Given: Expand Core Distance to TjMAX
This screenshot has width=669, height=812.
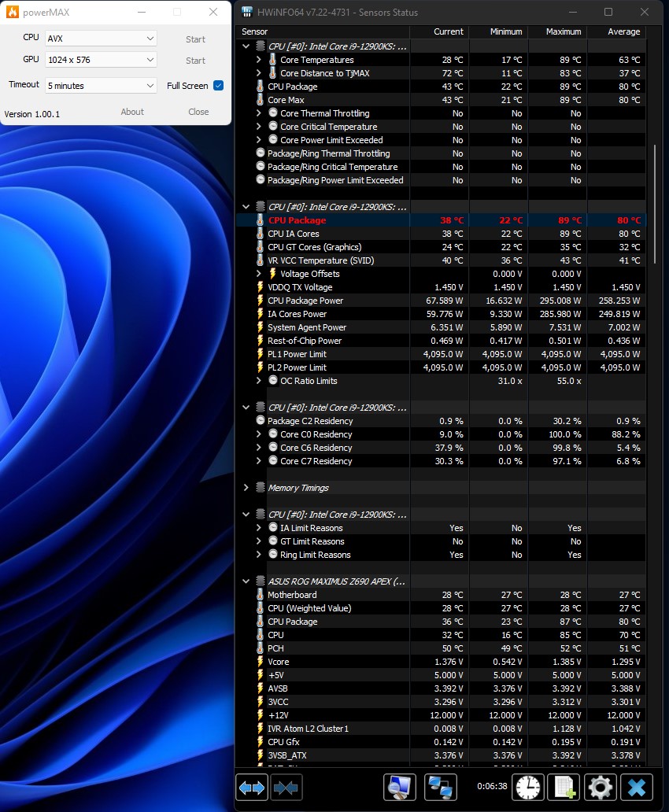Looking at the screenshot, I should tap(259, 73).
